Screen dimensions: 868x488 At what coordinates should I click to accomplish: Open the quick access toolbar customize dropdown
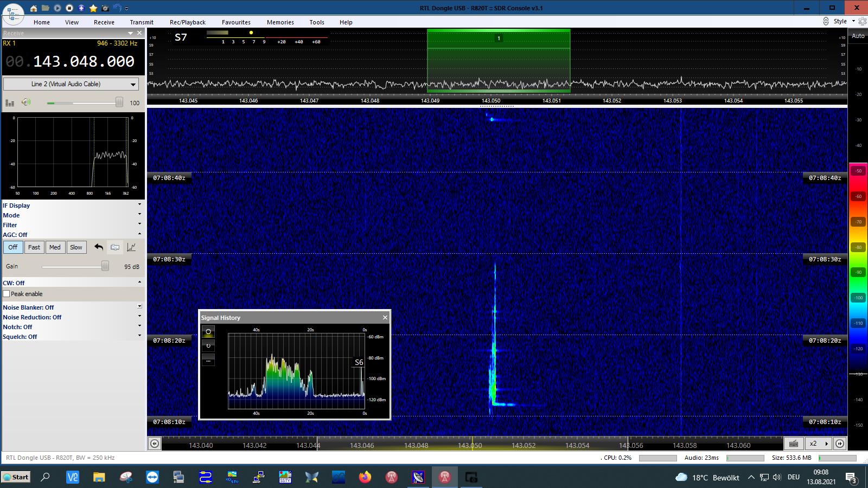coord(127,9)
